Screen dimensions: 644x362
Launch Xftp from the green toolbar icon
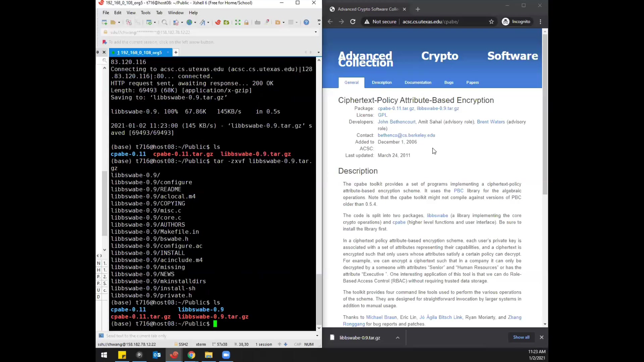click(226, 22)
